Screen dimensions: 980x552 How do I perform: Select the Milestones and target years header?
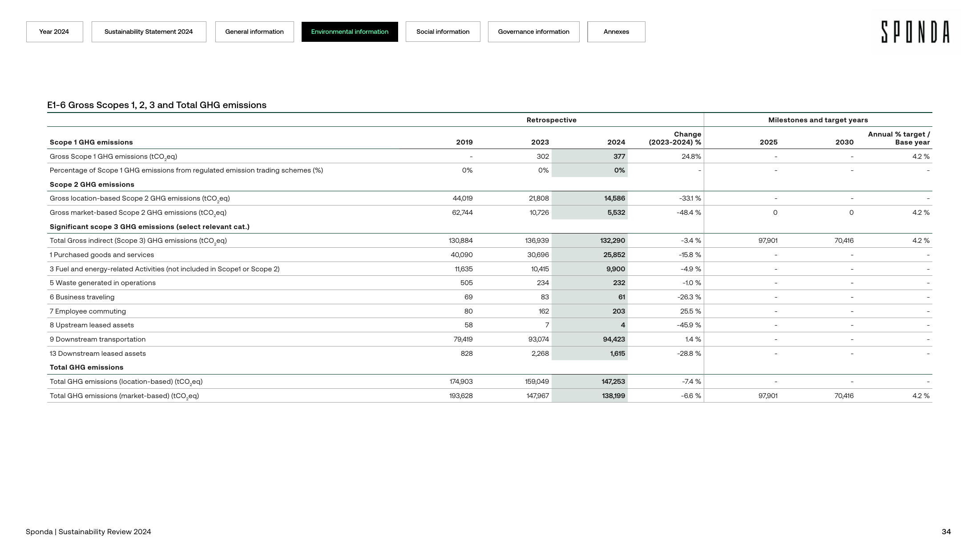[818, 120]
